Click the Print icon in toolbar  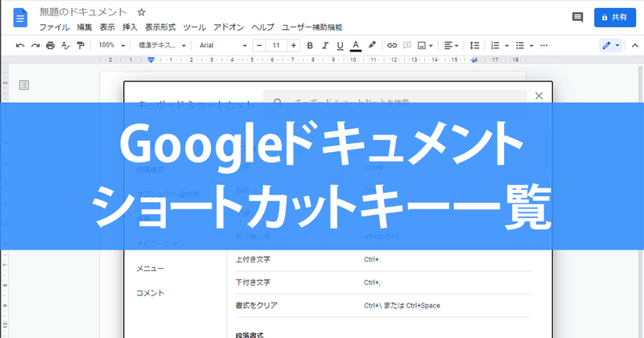click(x=50, y=46)
